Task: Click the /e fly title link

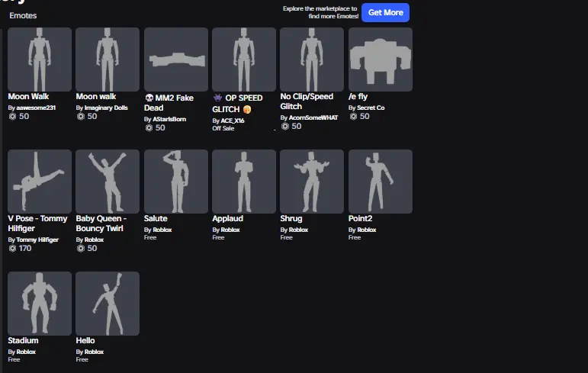Action: [358, 96]
